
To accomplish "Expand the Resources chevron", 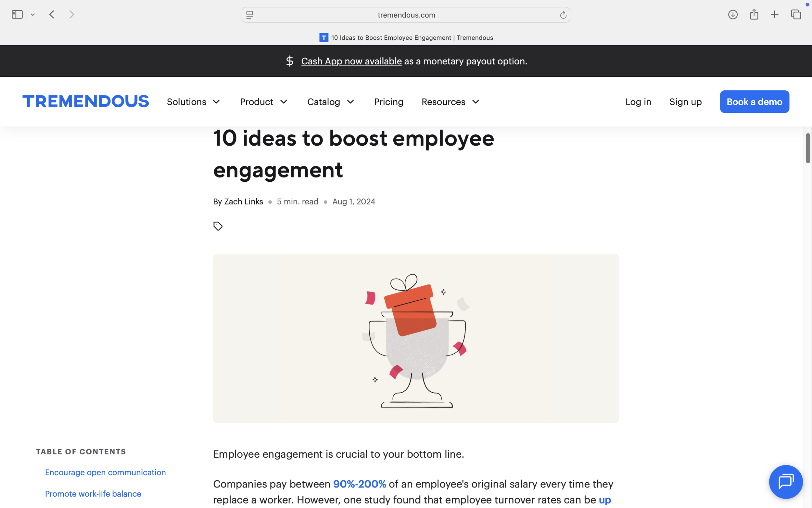I will click(x=476, y=102).
